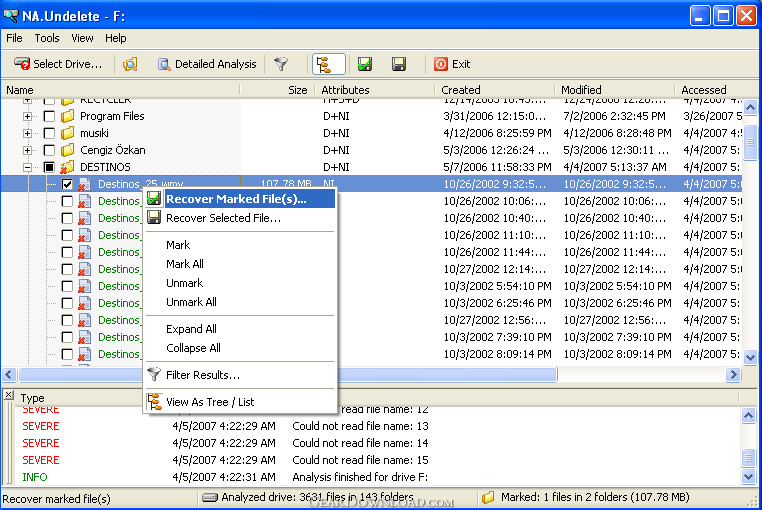Click the Program Files folder icon
Viewport: 762px width, 510px height.
tap(68, 116)
